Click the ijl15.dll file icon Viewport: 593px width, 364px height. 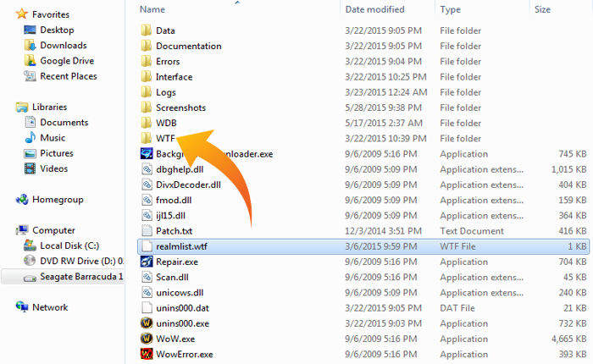pos(147,216)
